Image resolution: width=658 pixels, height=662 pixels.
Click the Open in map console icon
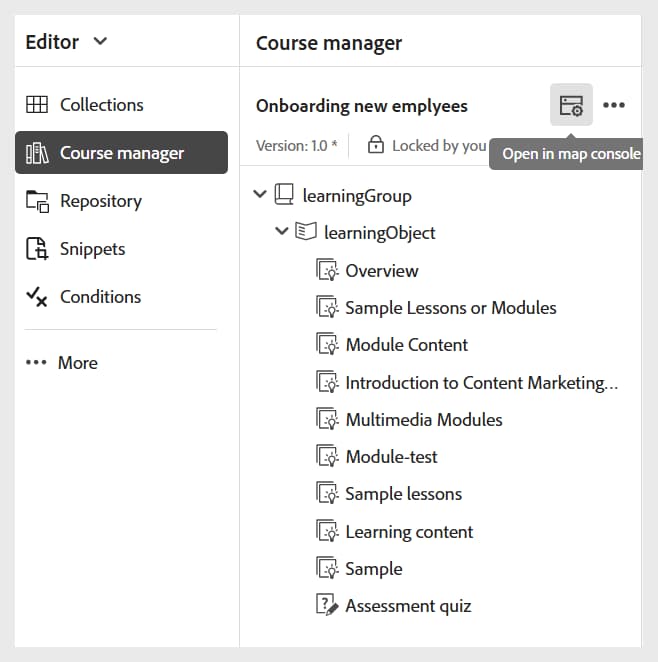pyautogui.click(x=571, y=105)
